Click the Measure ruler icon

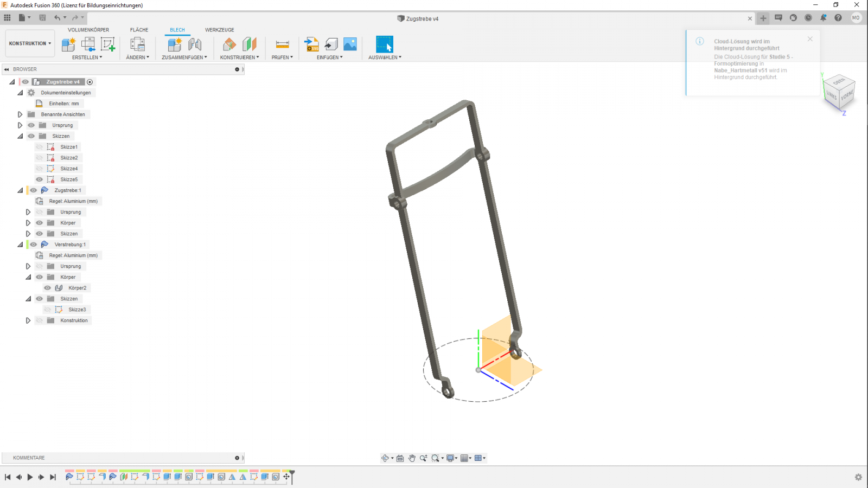coord(283,44)
